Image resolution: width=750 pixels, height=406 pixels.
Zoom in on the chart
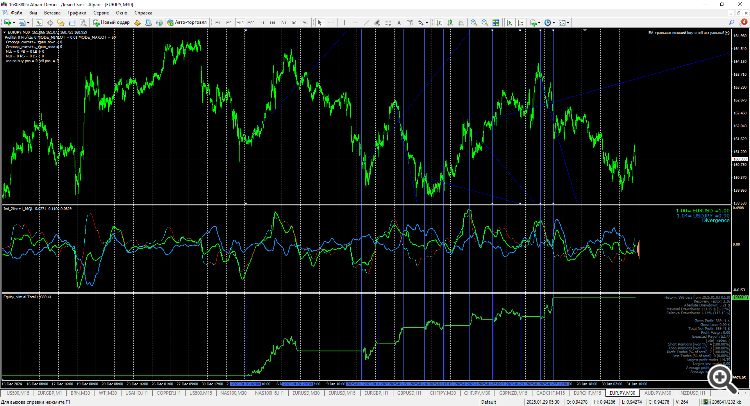474,22
